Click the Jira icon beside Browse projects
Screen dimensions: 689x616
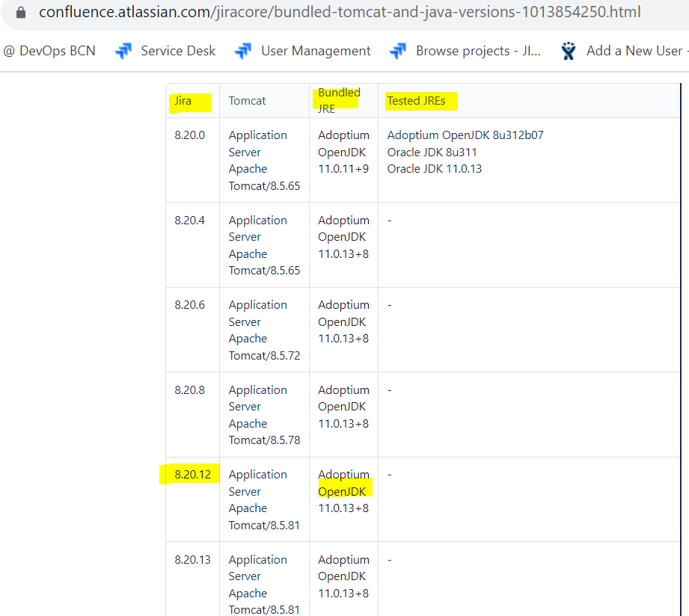[x=398, y=51]
